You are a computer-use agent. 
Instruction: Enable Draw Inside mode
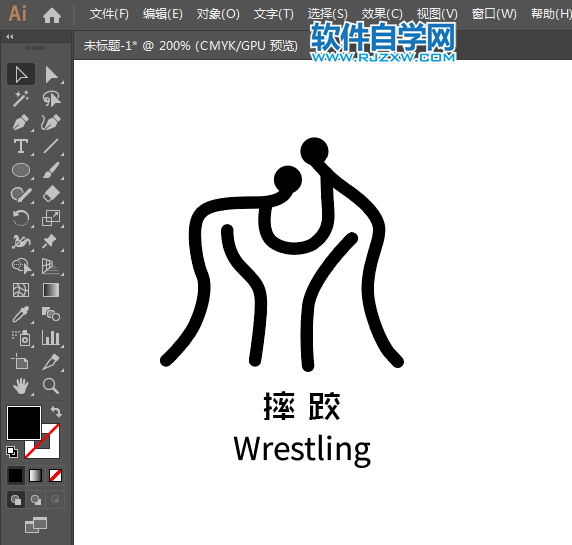point(55,499)
